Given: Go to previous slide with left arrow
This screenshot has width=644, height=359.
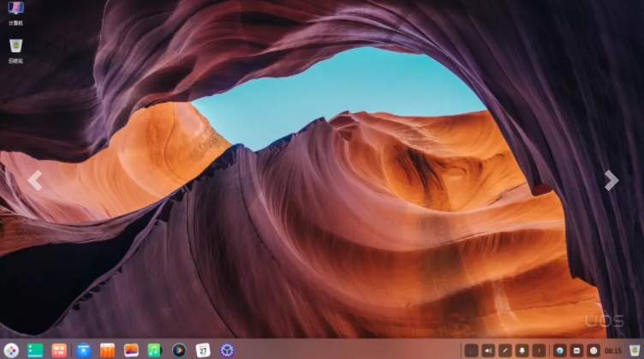Looking at the screenshot, I should pos(34,180).
